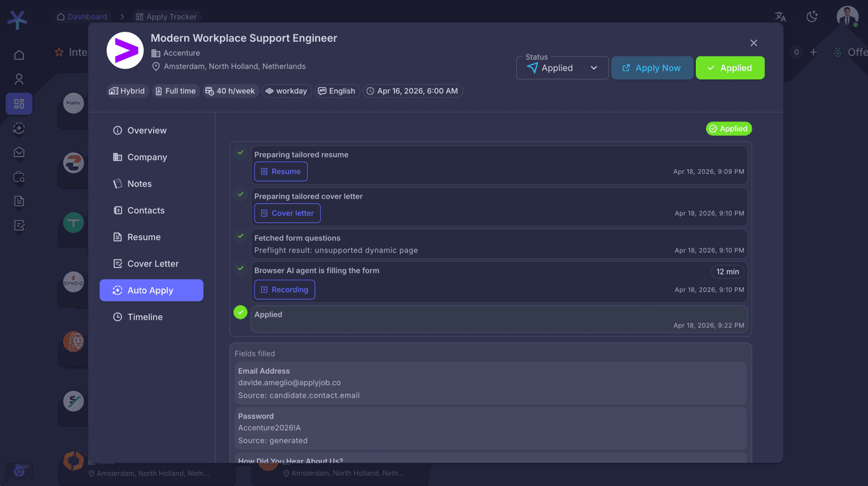Click the Fields filled section heading
The width and height of the screenshot is (868, 486).
(255, 354)
